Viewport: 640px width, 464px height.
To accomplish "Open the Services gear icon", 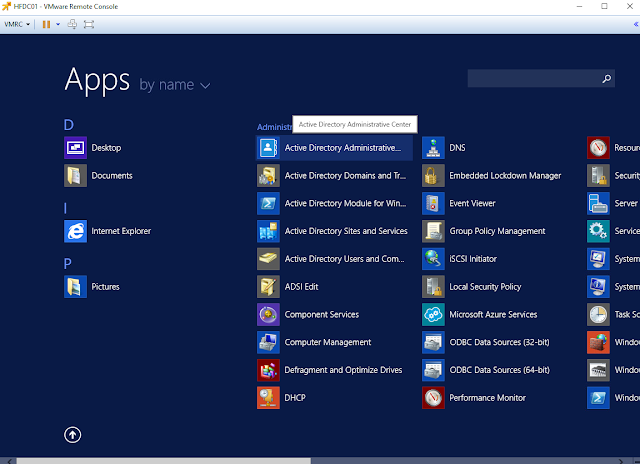I will tap(598, 231).
